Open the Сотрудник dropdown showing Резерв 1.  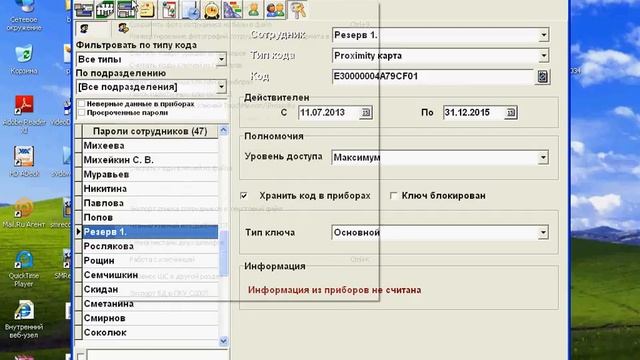tap(543, 35)
